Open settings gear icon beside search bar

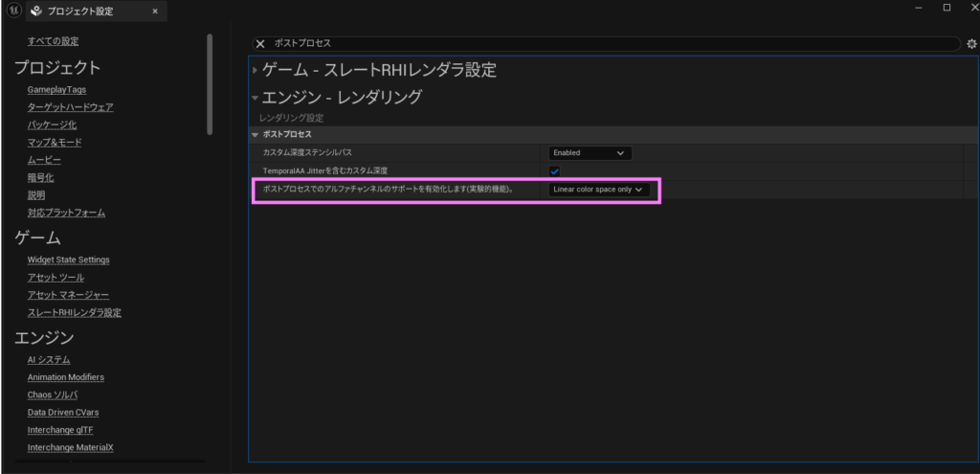pos(971,44)
